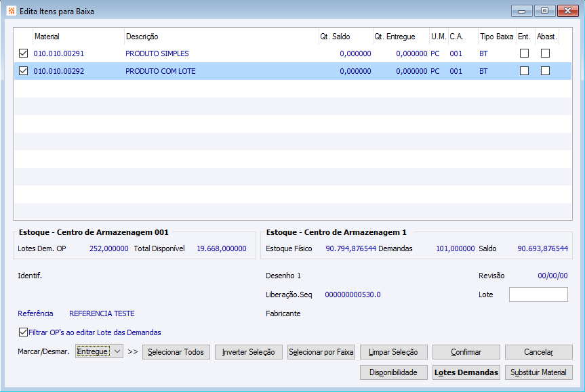
Task: Click the PRODUTO SIMPLES description cell
Action: (x=157, y=53)
